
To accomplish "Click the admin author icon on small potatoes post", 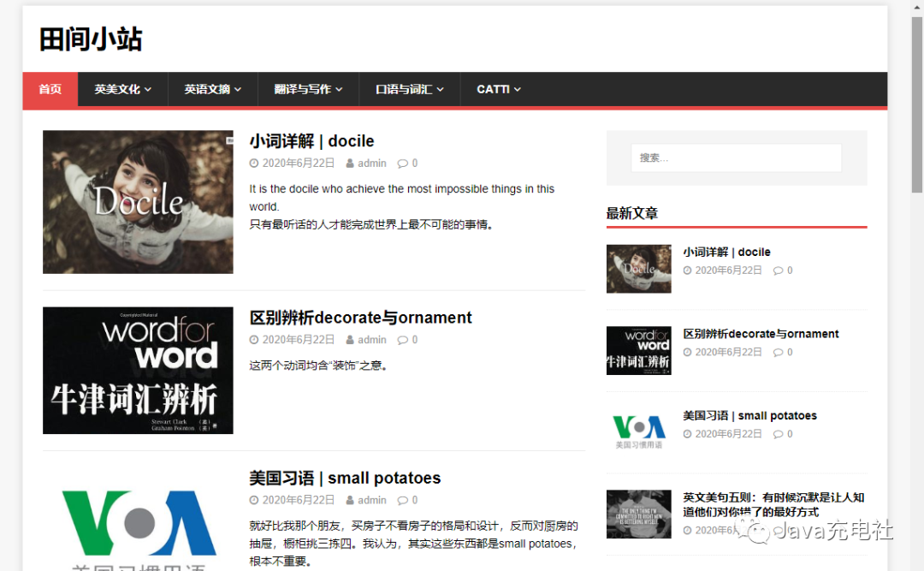I will (x=352, y=500).
